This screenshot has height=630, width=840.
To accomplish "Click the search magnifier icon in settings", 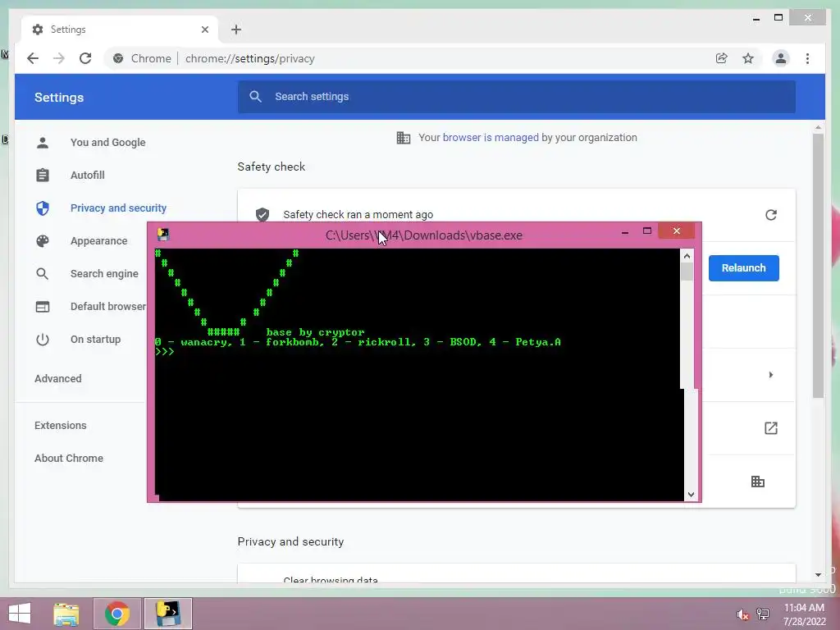I will (x=256, y=97).
